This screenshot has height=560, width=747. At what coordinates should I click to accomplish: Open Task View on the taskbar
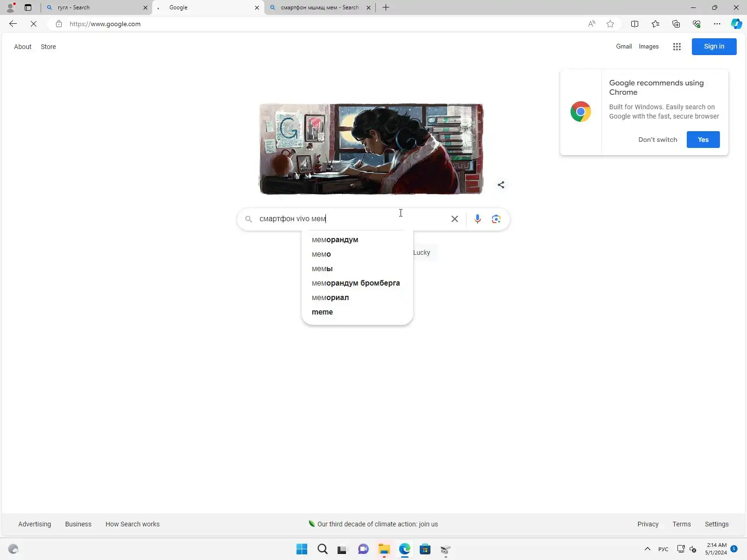(342, 549)
